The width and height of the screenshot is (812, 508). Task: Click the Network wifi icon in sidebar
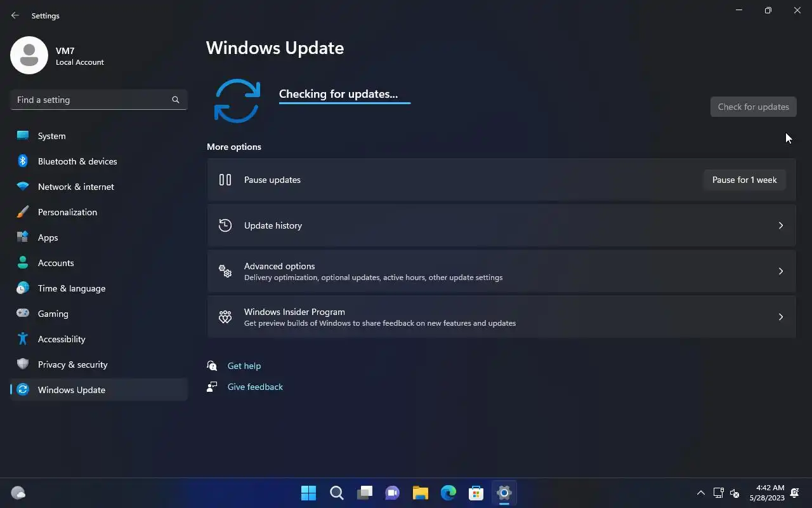tap(23, 187)
